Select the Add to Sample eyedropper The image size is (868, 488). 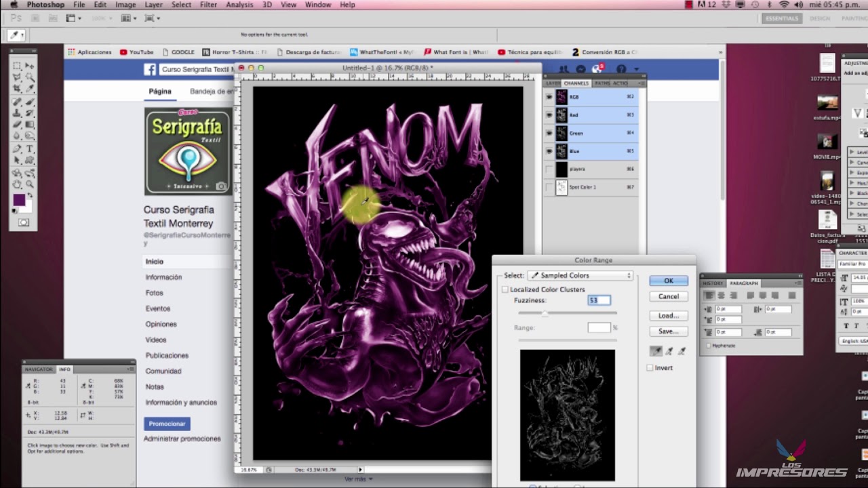669,351
